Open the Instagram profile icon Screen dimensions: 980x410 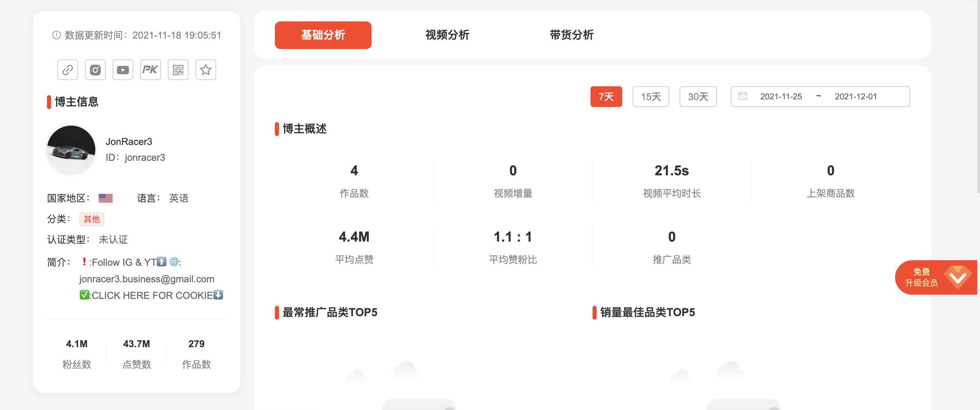(95, 70)
